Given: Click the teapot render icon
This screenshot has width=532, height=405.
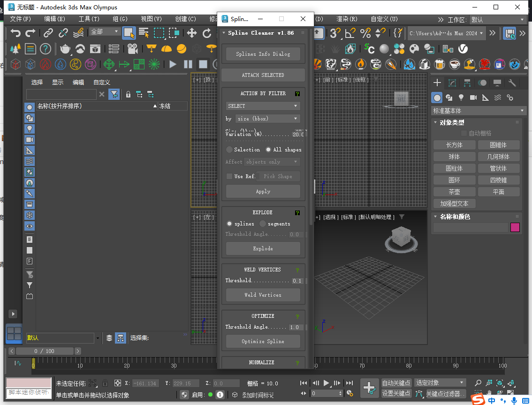Looking at the screenshot, I should point(65,49).
